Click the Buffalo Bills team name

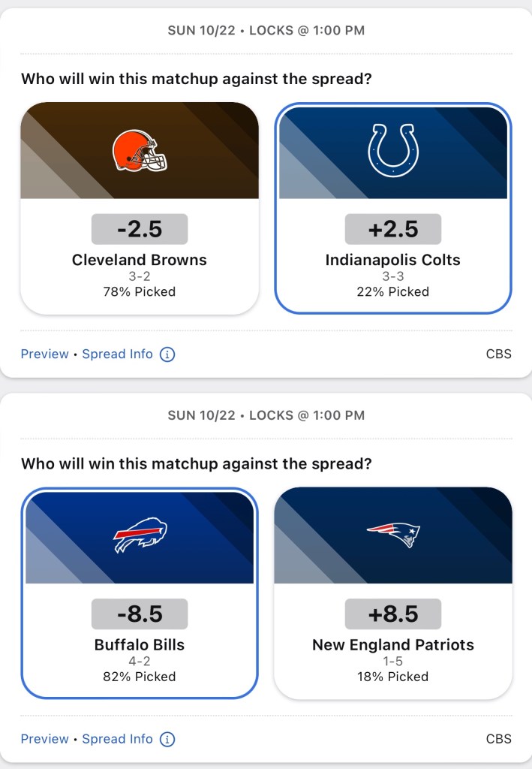[140, 645]
